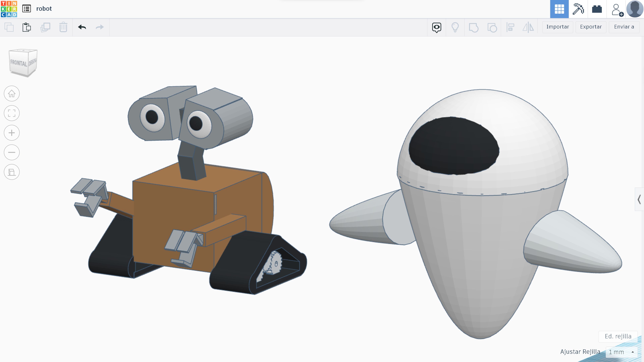Click the Copy icon
This screenshot has width=644, height=362.
click(x=9, y=27)
